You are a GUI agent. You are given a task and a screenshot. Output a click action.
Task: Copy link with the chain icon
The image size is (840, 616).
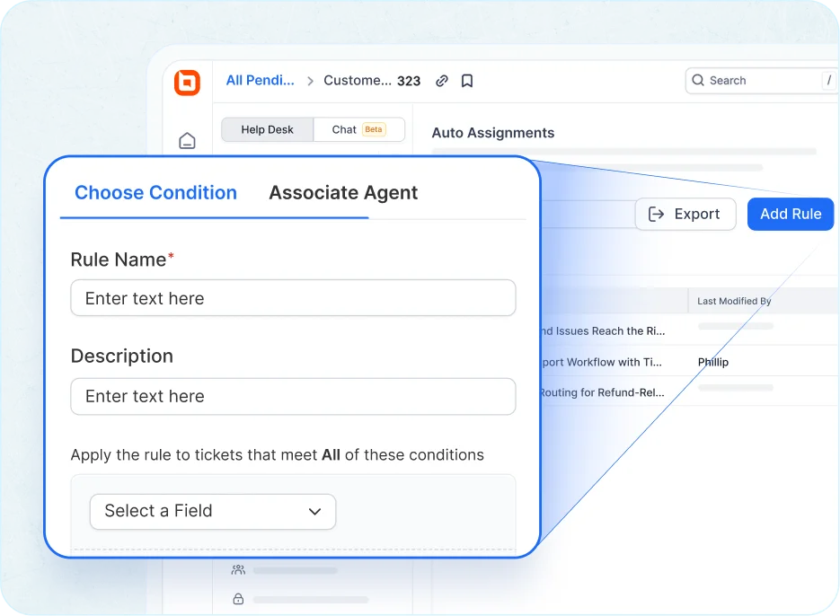click(x=441, y=81)
